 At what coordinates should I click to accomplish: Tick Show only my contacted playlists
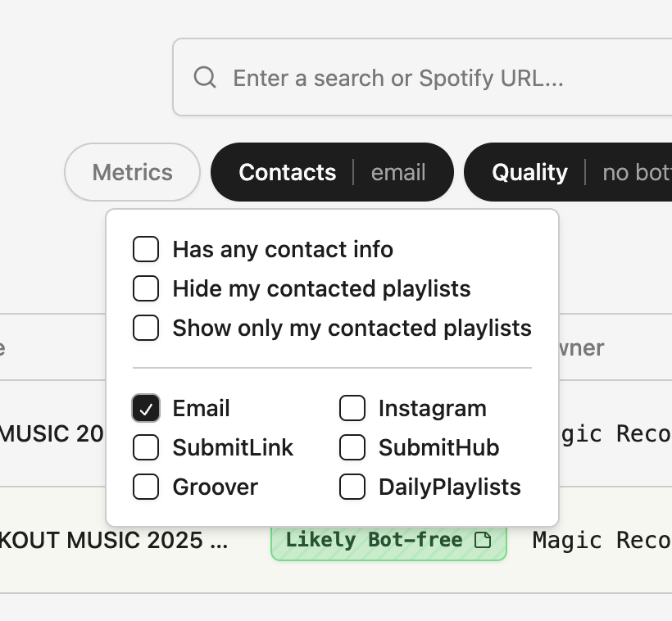click(146, 328)
